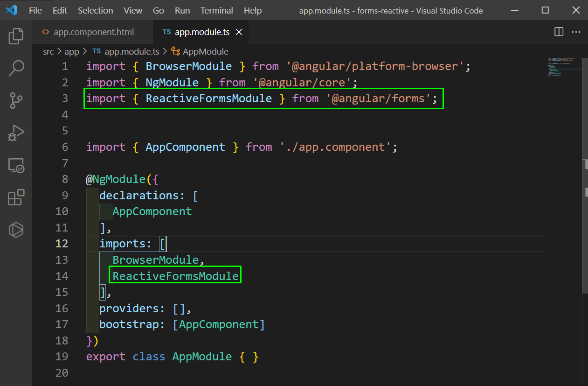Click the providers property on line 16
This screenshot has height=386, width=588.
click(x=129, y=309)
